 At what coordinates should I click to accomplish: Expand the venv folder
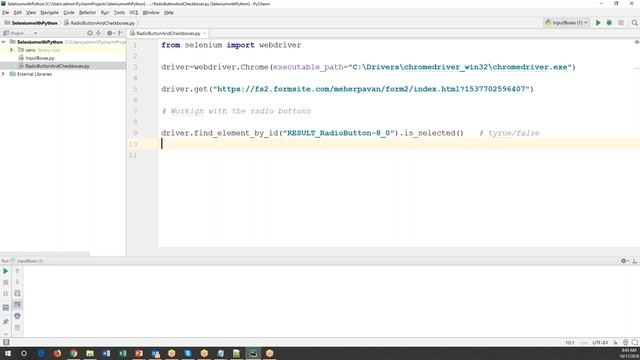pos(11,50)
